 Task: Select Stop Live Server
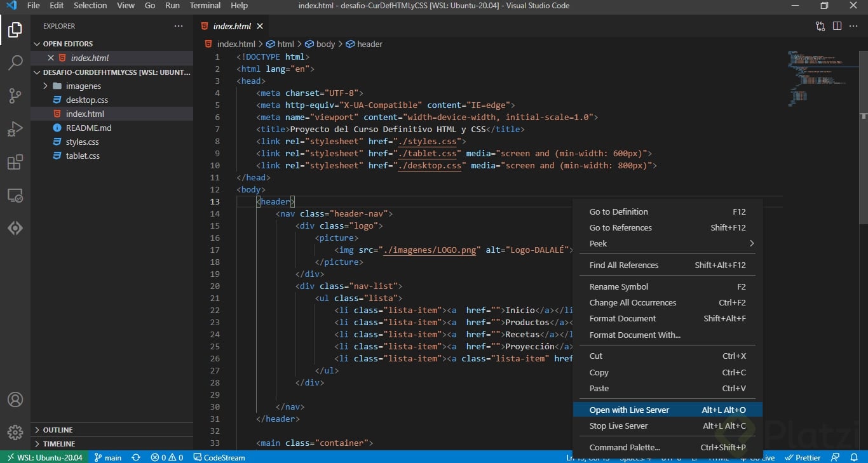(x=667, y=426)
